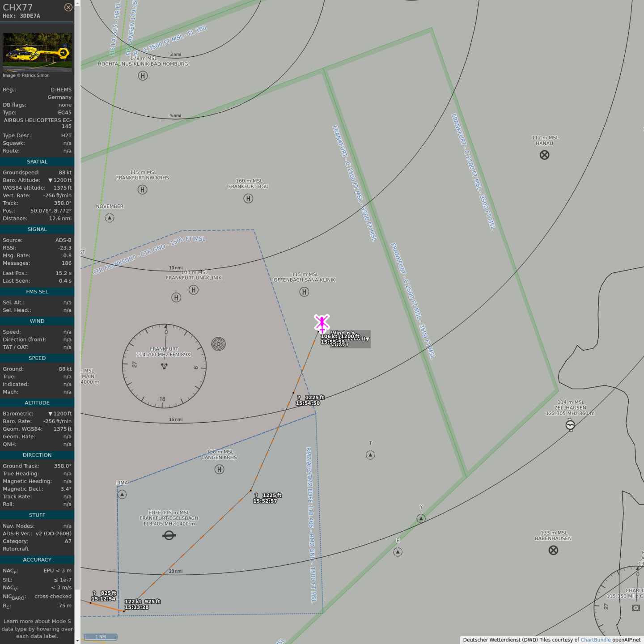
Task: Click the Hochtaunus-Klinik Bad Homburg helipad icon
Action: tap(143, 76)
